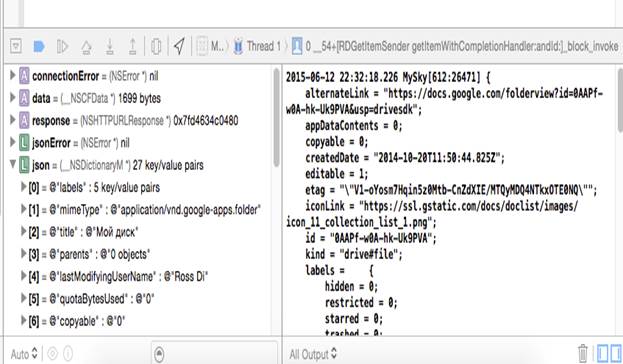Select 27 key/value pairs text
The height and width of the screenshot is (364, 623).
point(168,165)
